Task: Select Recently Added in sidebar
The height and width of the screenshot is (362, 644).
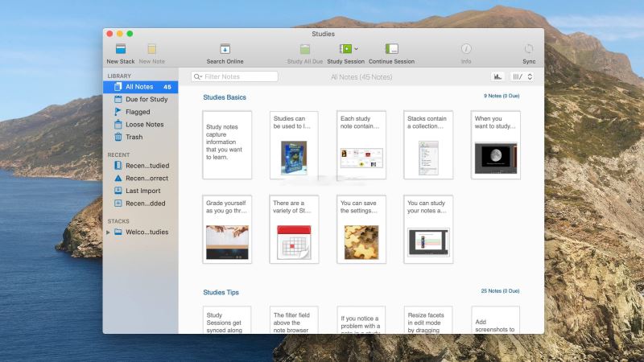Action: [140, 204]
